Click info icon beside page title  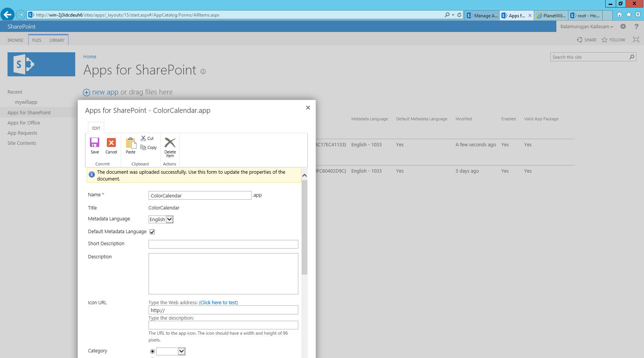pyautogui.click(x=203, y=71)
